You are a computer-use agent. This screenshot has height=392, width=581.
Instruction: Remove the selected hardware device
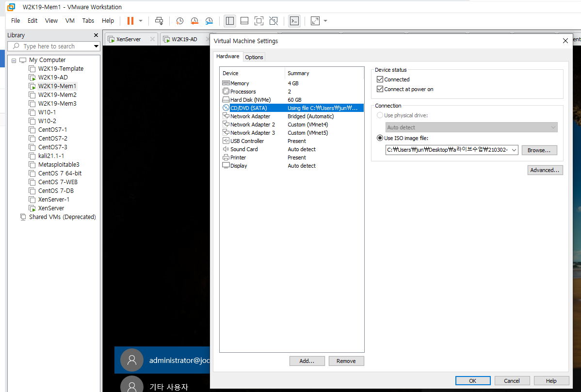tap(346, 361)
